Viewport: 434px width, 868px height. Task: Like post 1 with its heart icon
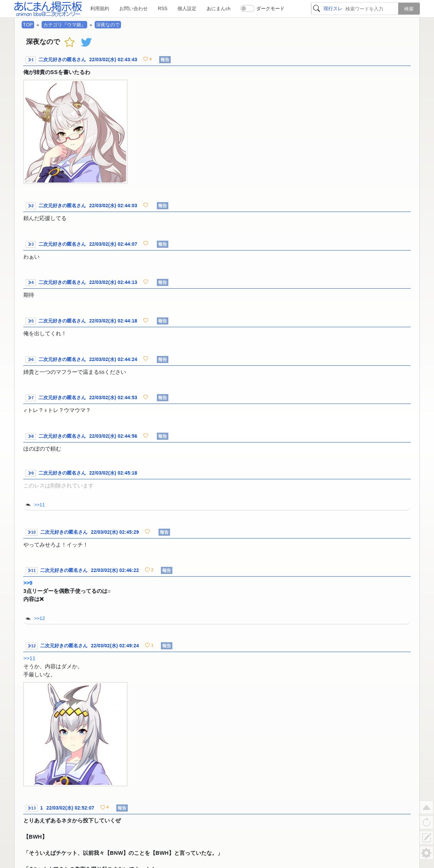[x=146, y=59]
